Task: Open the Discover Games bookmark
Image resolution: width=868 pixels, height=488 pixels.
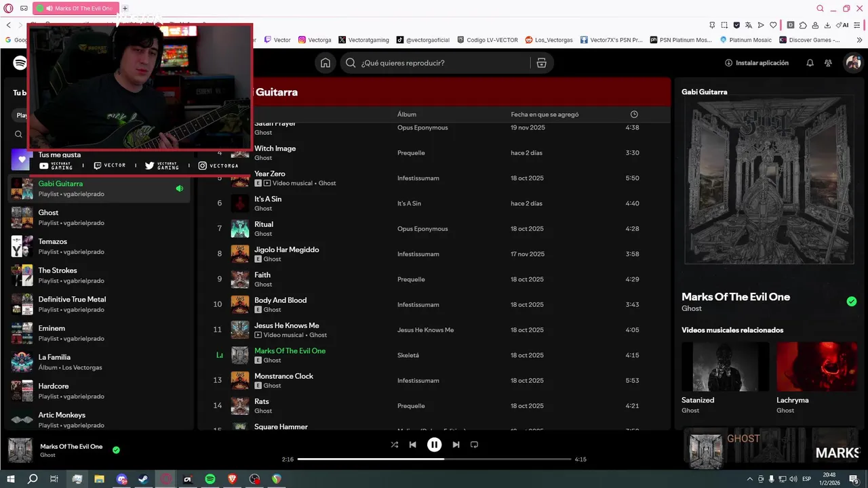Action: pos(810,40)
